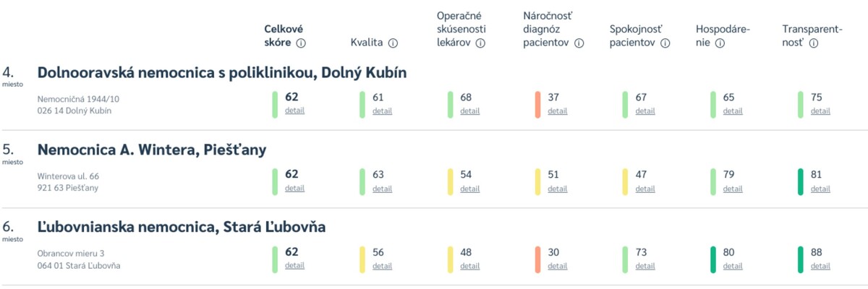
Task: Open detail for Piešťany Transparentnosť score 81
Action: tap(820, 189)
